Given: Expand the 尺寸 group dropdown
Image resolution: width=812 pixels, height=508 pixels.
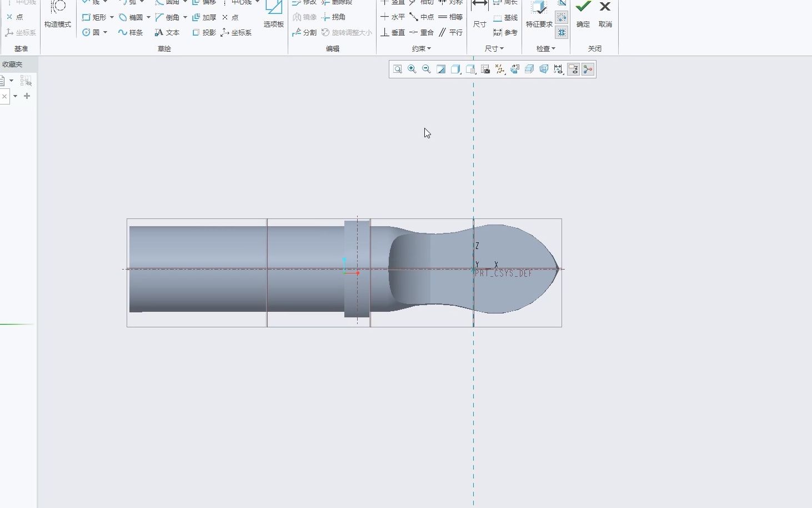Looking at the screenshot, I should tap(494, 48).
